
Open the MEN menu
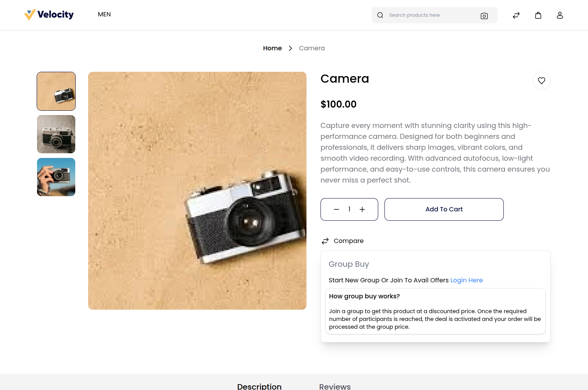coord(104,14)
